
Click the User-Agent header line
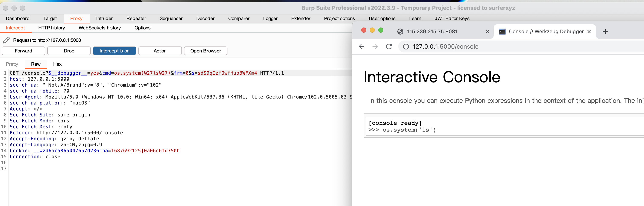(181, 97)
